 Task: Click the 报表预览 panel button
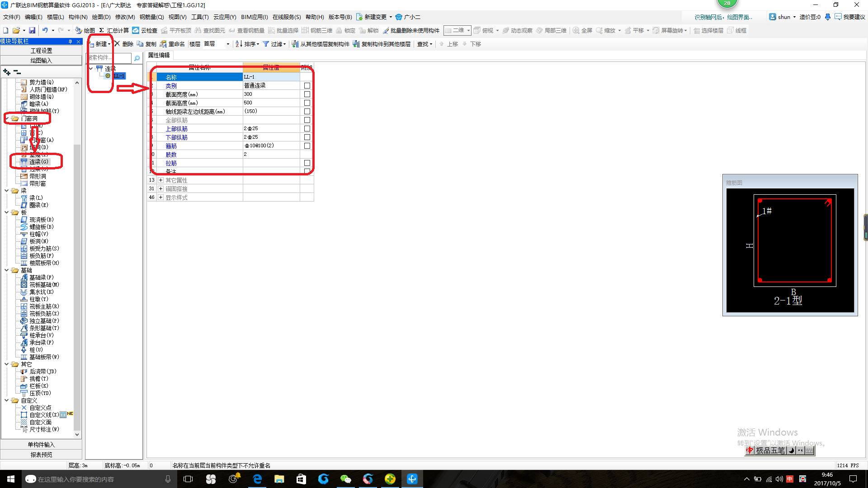click(x=41, y=455)
